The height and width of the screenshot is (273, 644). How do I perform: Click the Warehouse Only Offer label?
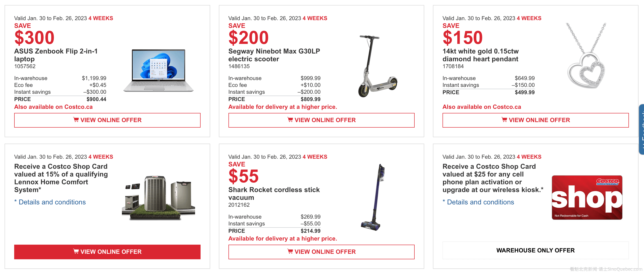click(536, 250)
